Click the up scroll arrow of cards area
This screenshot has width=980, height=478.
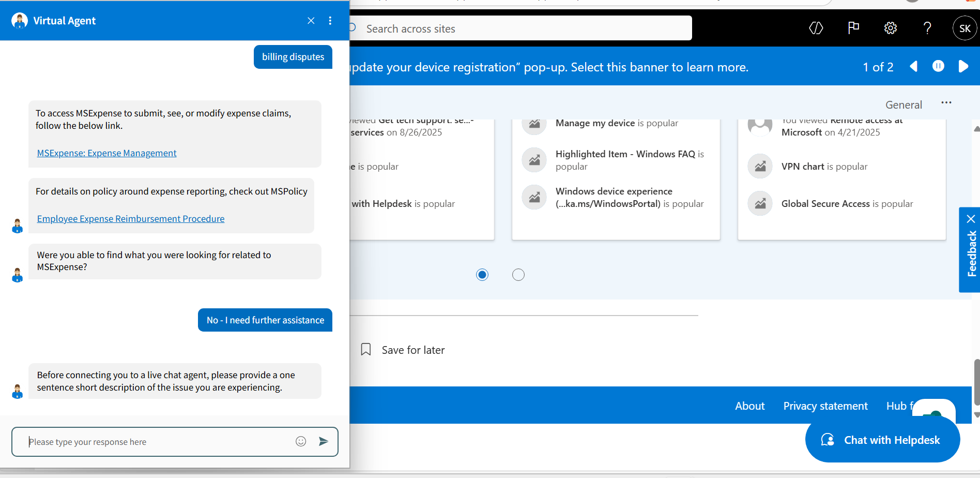pos(976,128)
